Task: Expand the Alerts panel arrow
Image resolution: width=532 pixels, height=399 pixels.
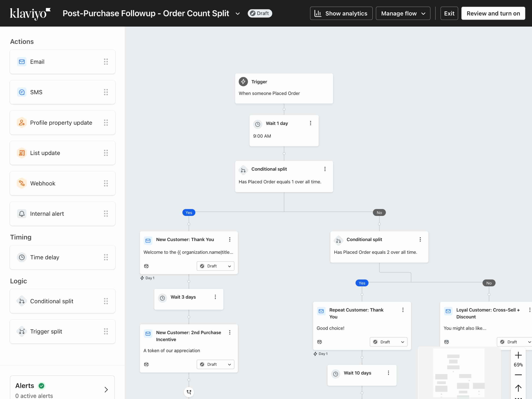Action: coord(106,389)
